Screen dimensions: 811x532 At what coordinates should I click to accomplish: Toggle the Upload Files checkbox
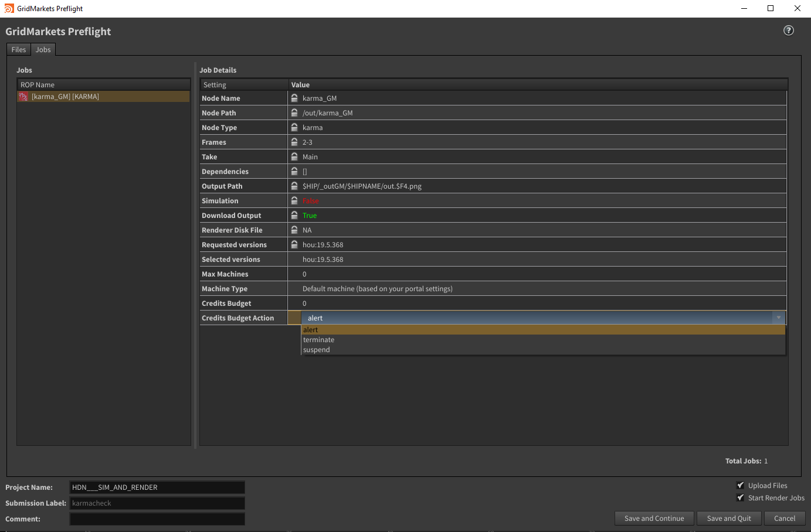click(741, 485)
